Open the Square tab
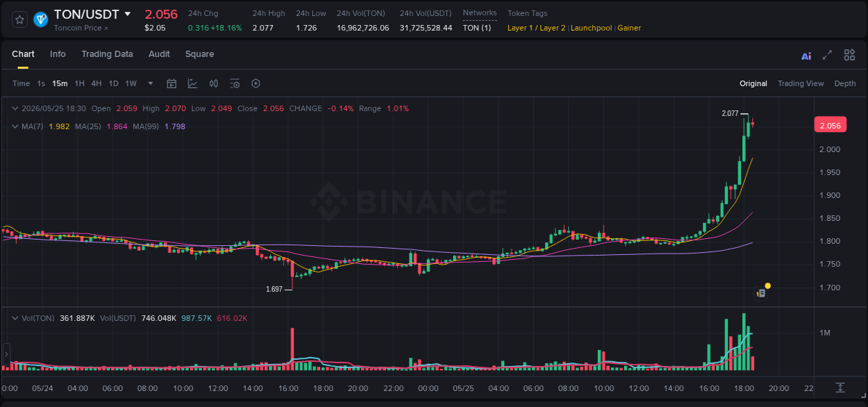The image size is (868, 407). (x=199, y=54)
